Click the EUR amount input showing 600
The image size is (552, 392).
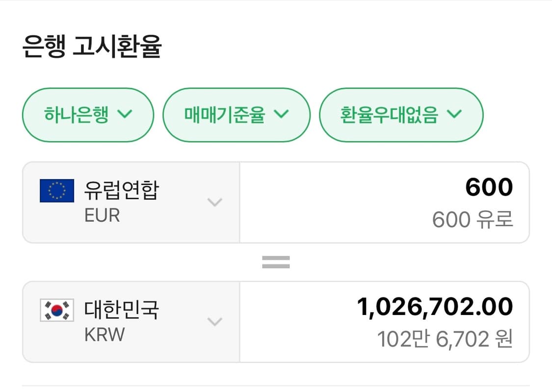click(x=489, y=186)
